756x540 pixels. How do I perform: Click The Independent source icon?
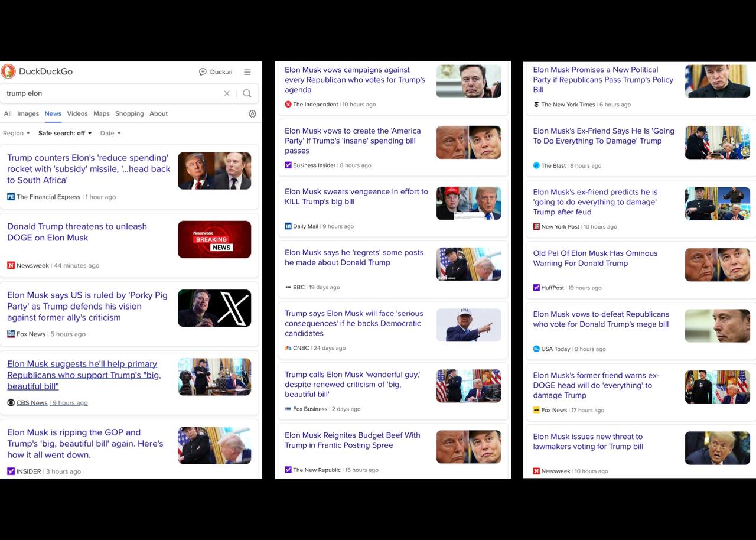288,105
